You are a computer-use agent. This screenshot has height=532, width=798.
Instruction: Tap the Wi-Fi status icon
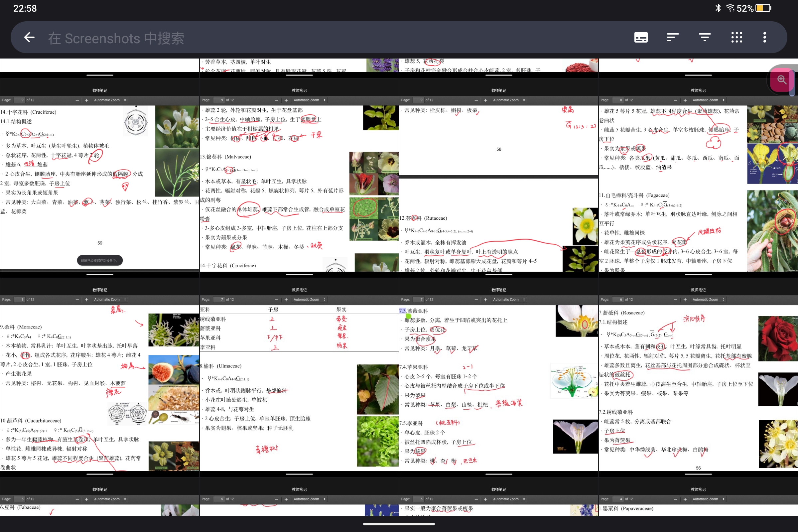(x=730, y=8)
